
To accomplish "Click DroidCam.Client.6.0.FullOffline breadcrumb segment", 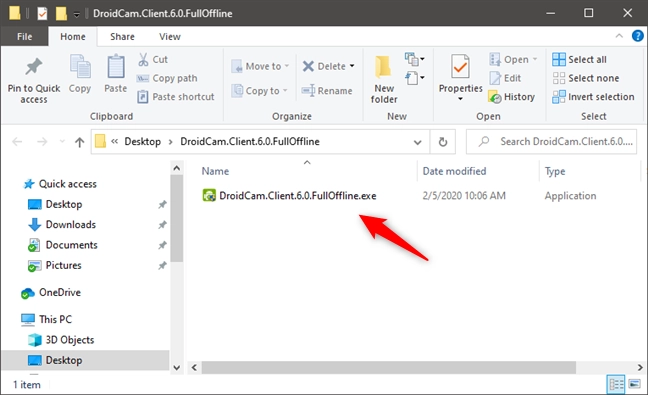I will 250,142.
